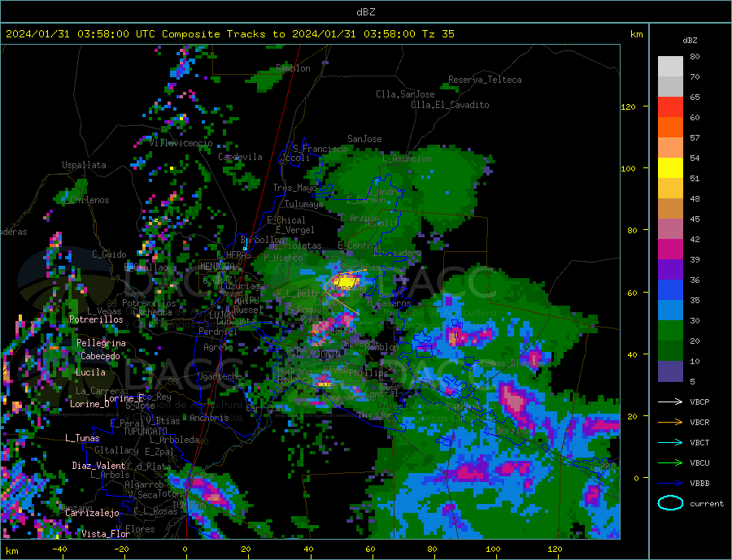Click the 'Lorine_O' map label

[x=89, y=404]
